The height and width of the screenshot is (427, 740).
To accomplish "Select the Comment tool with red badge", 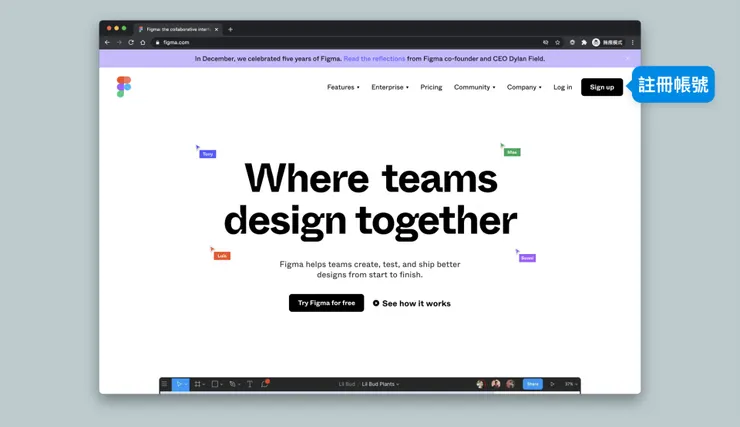I will [x=265, y=384].
